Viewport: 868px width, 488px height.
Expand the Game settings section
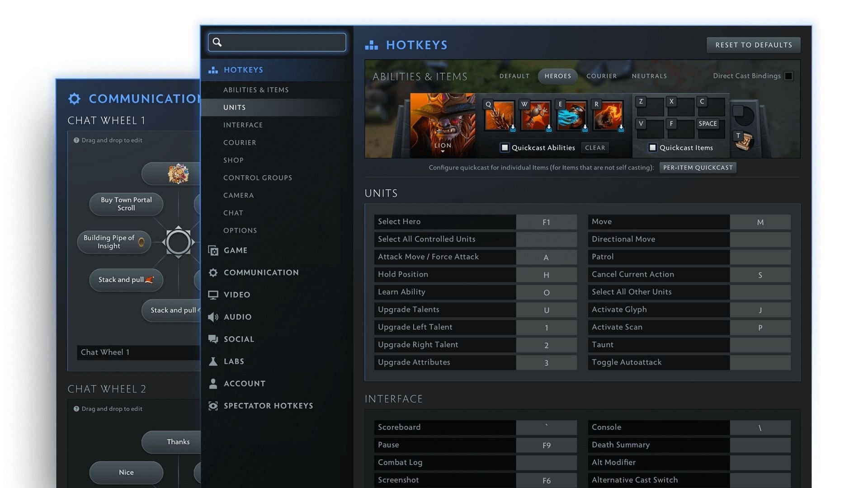(235, 250)
